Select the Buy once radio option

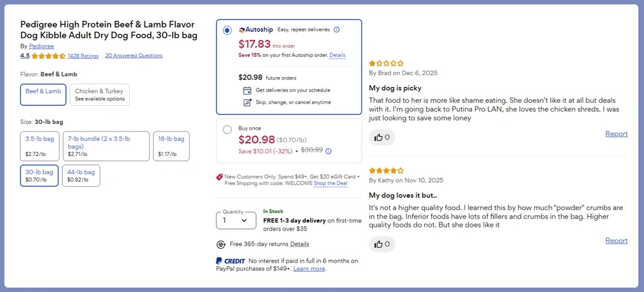(x=227, y=130)
